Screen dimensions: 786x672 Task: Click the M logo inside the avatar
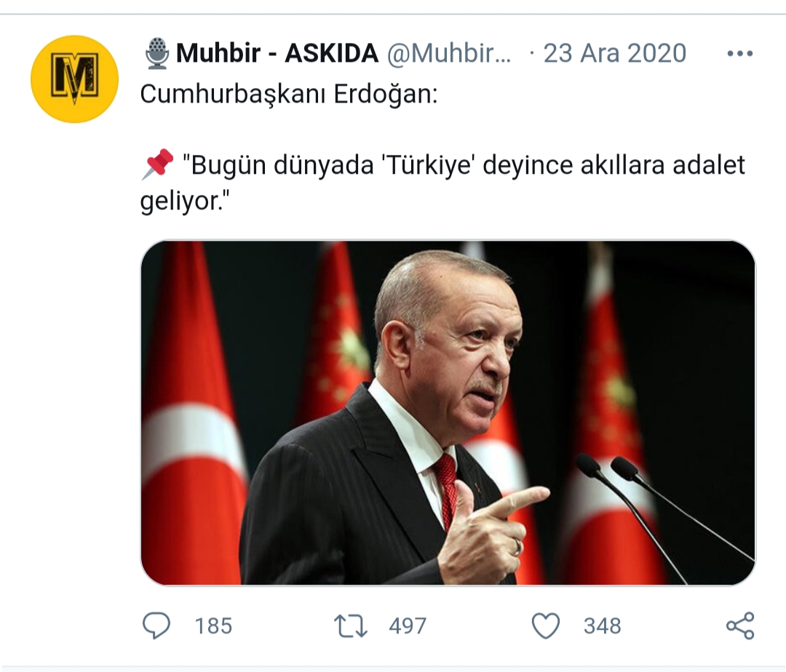tap(75, 79)
